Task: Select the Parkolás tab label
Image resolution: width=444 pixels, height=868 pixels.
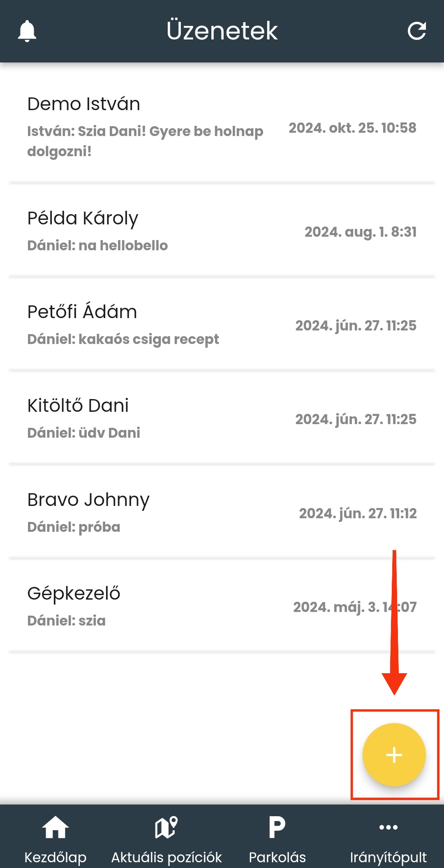Action: click(277, 857)
